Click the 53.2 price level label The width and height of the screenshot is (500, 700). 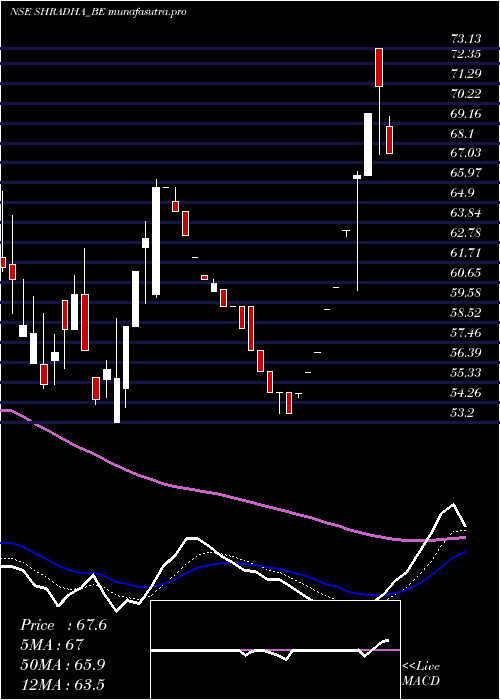[x=462, y=412]
